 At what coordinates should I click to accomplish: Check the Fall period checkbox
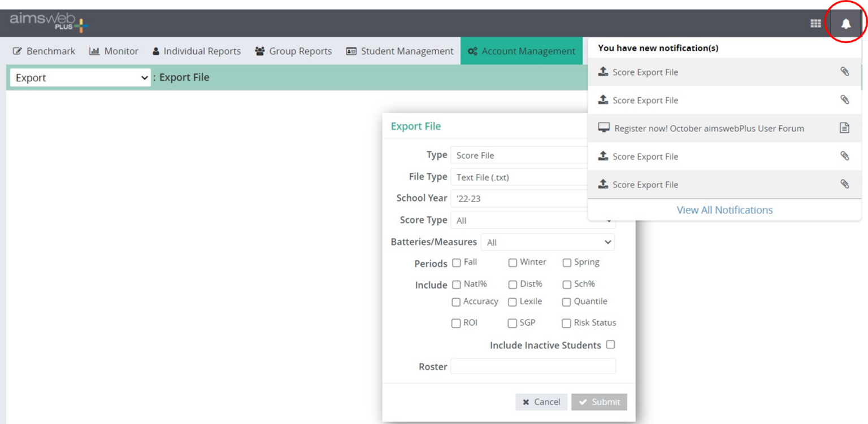(x=456, y=263)
